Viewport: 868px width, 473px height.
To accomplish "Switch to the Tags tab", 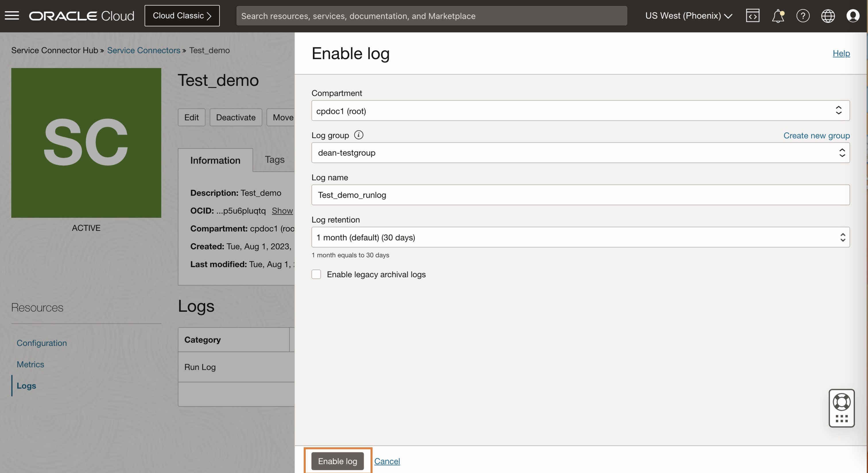I will coord(274,159).
